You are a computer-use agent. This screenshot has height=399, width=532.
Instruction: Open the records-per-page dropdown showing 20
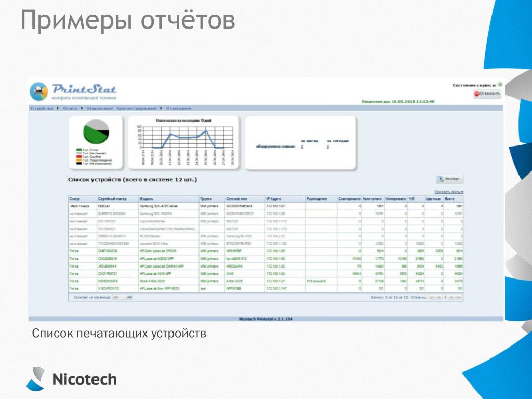coord(123,297)
